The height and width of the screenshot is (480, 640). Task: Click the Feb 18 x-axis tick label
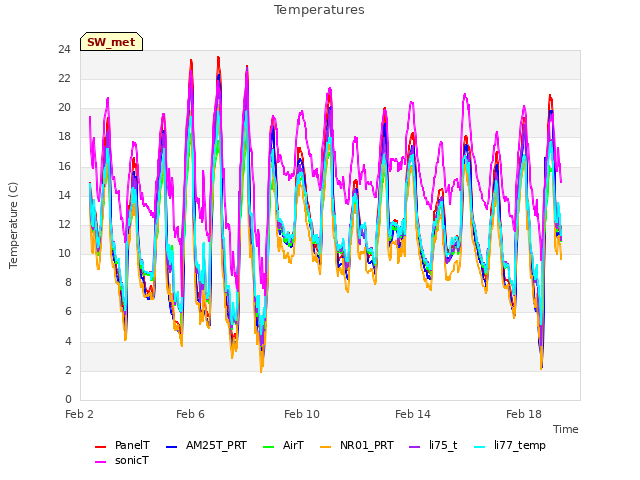pos(524,414)
